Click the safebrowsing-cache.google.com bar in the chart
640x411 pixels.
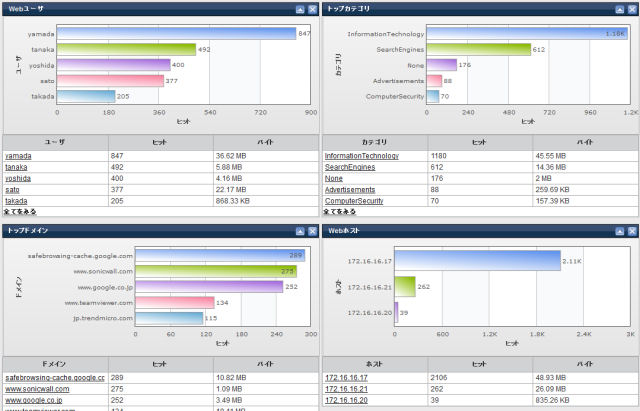coord(220,255)
